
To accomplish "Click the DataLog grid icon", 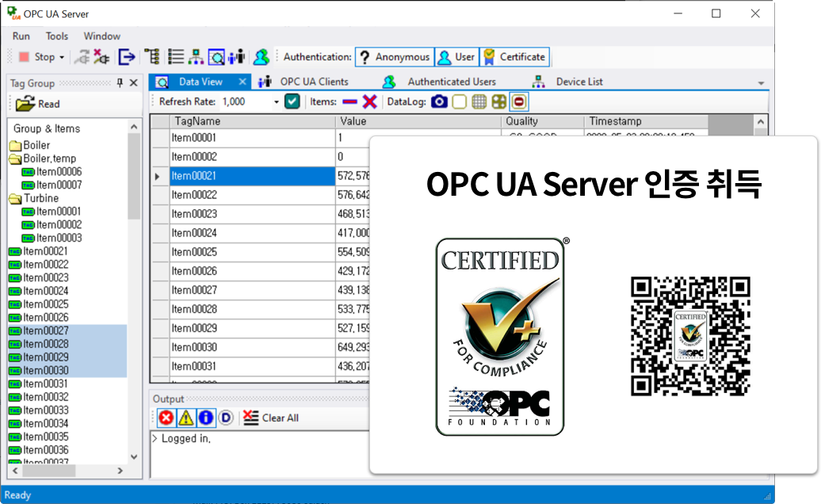I will tap(479, 101).
